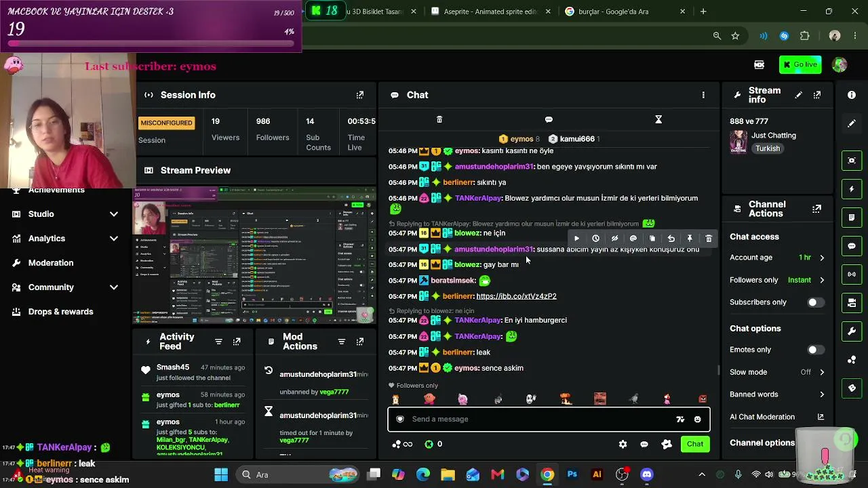Open AI Chat Moderation
868x488 pixels.
pyautogui.click(x=777, y=418)
